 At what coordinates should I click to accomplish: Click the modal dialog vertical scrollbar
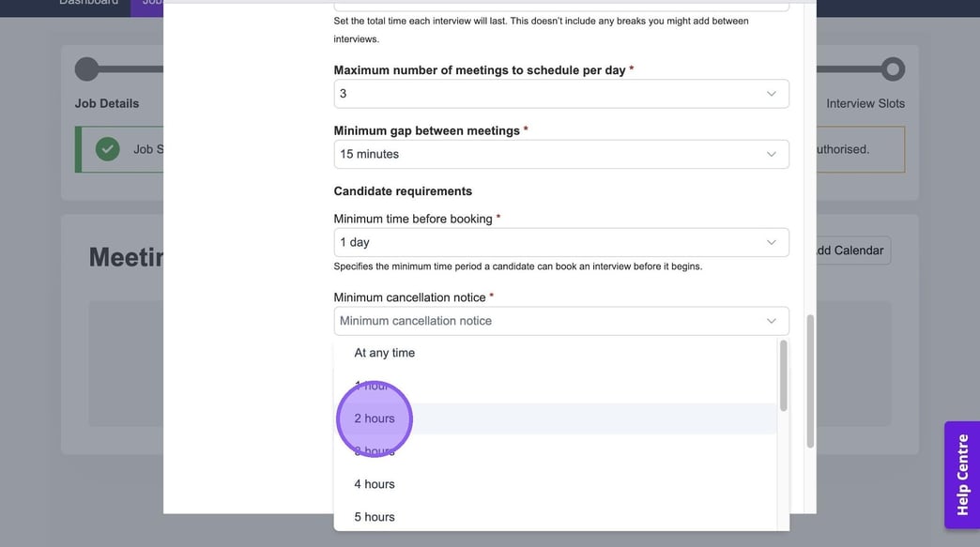810,380
